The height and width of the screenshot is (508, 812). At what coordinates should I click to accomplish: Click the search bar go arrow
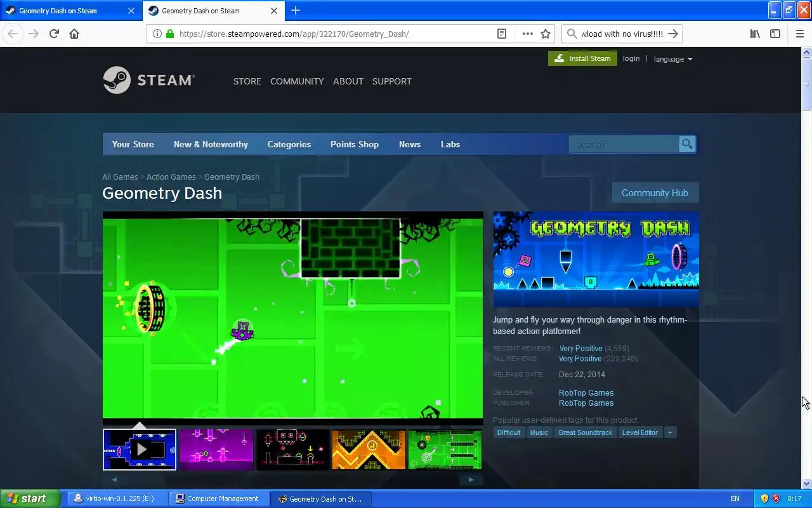coord(673,34)
